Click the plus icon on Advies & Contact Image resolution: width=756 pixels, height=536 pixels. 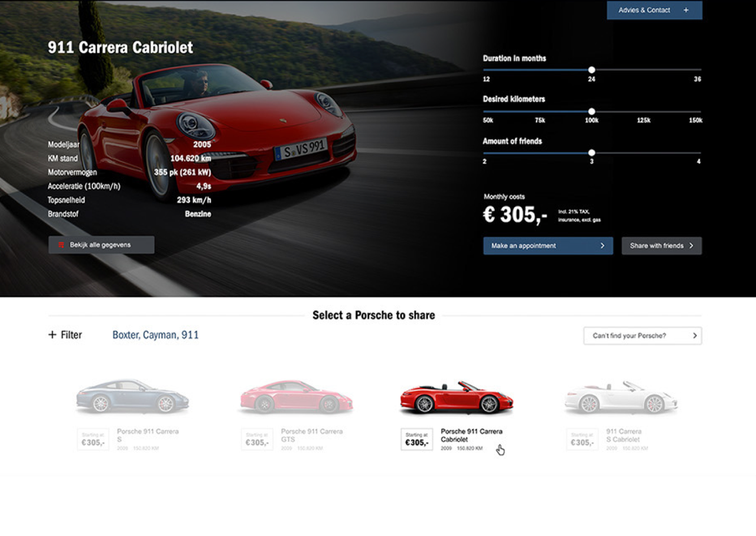pos(686,10)
